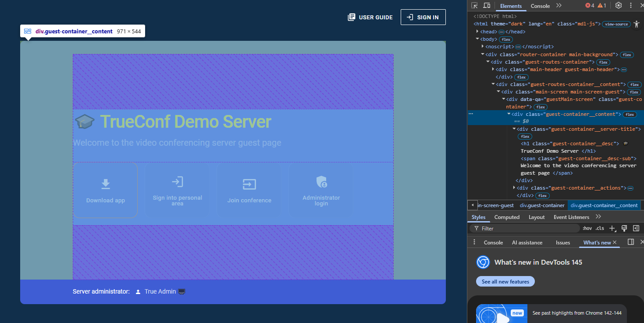Activate the inspect element picker icon
644x323 pixels.
point(475,6)
